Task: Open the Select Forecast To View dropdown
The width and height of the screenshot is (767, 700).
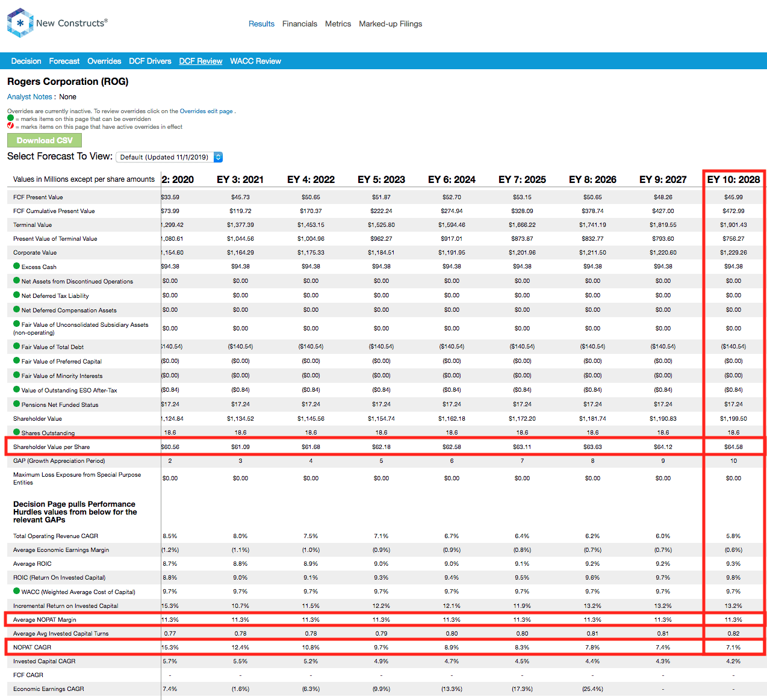Action: (x=169, y=157)
